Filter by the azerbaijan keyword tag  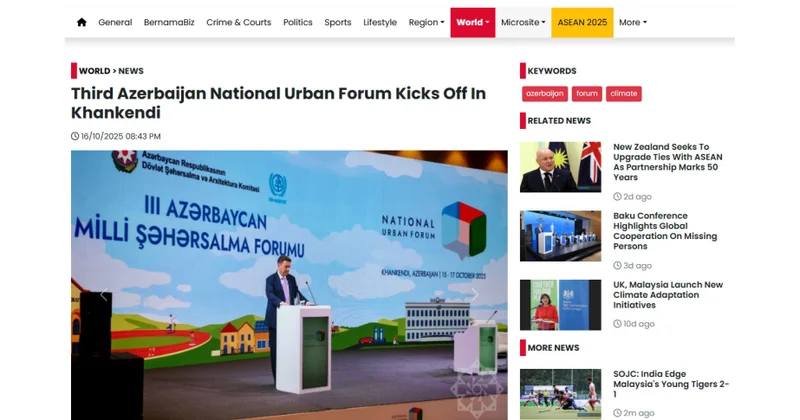click(544, 94)
